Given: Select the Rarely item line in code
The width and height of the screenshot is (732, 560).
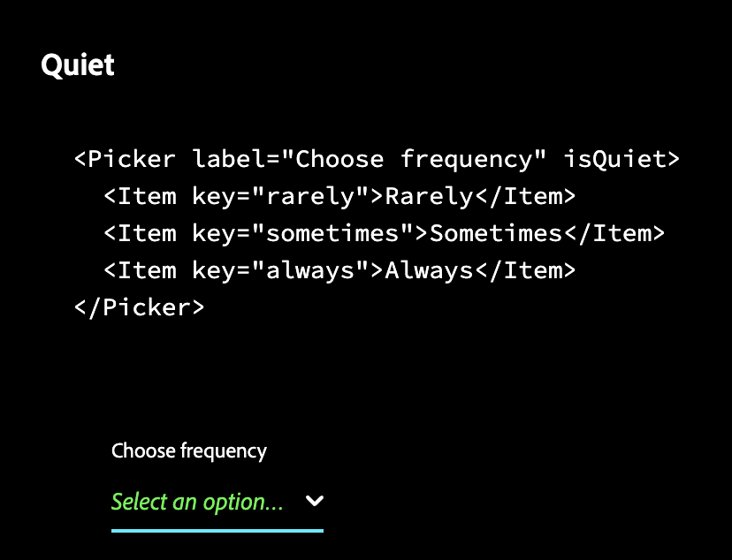Looking at the screenshot, I should 339,196.
